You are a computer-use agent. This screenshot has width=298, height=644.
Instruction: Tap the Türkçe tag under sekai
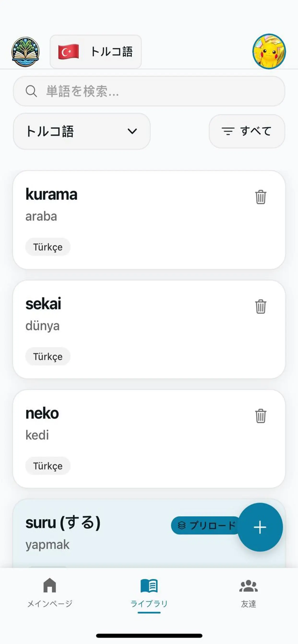click(48, 356)
